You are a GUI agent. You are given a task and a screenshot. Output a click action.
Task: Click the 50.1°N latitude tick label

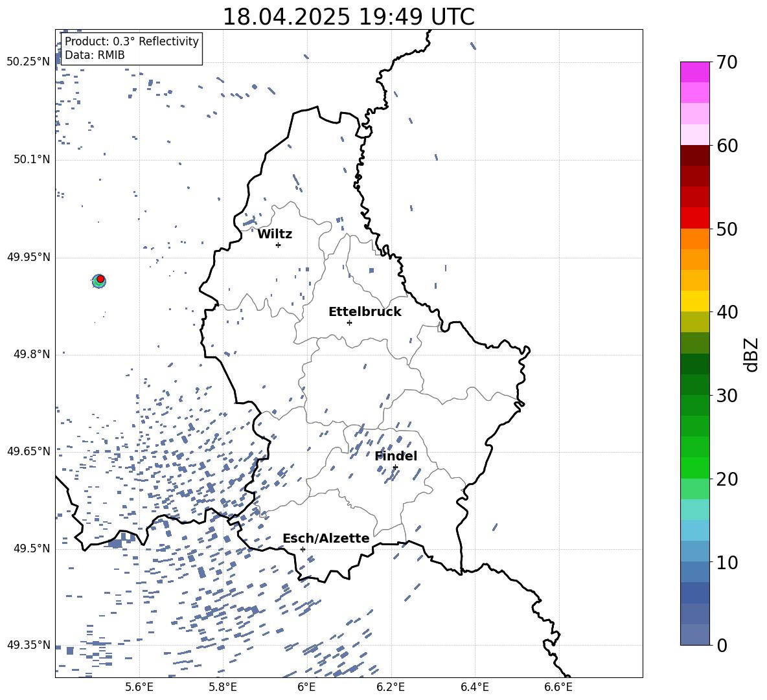pyautogui.click(x=32, y=160)
